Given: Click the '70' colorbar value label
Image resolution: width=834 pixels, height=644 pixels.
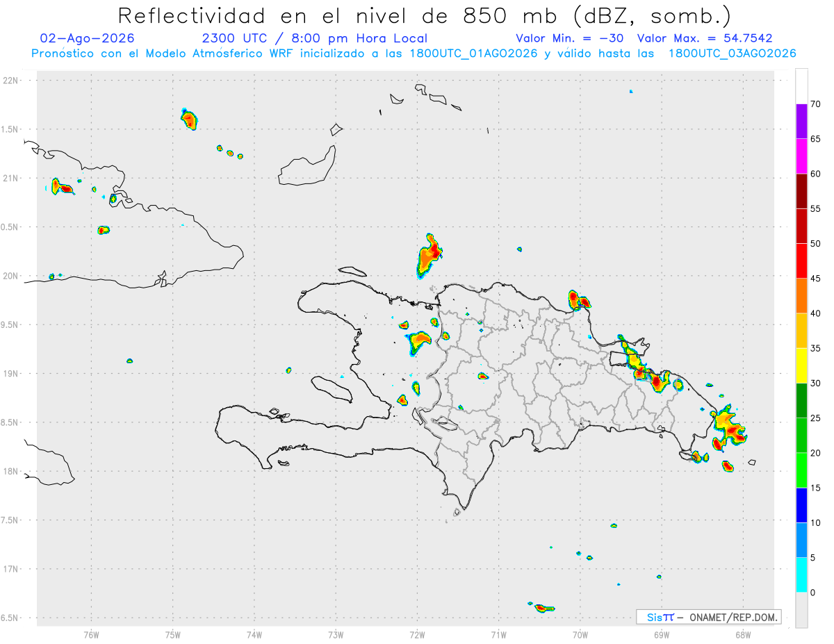Looking at the screenshot, I should point(815,104).
